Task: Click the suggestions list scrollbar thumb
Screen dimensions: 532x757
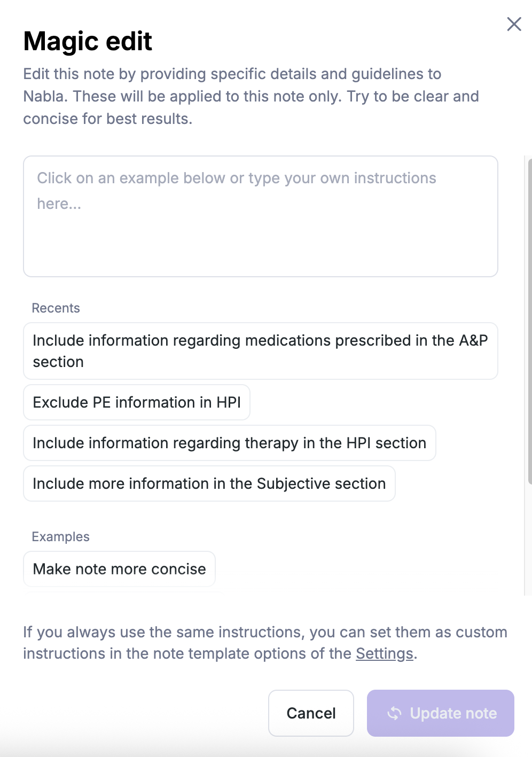Action: tap(529, 321)
